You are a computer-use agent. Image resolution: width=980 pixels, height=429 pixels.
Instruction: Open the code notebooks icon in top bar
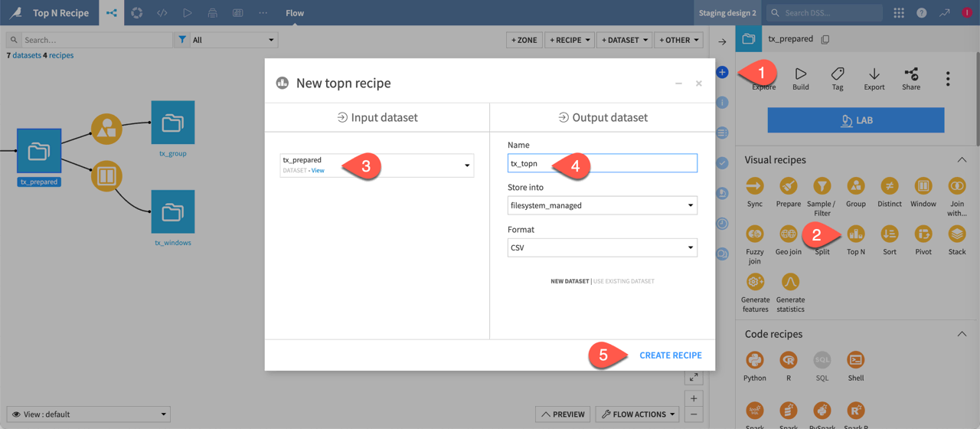click(162, 13)
